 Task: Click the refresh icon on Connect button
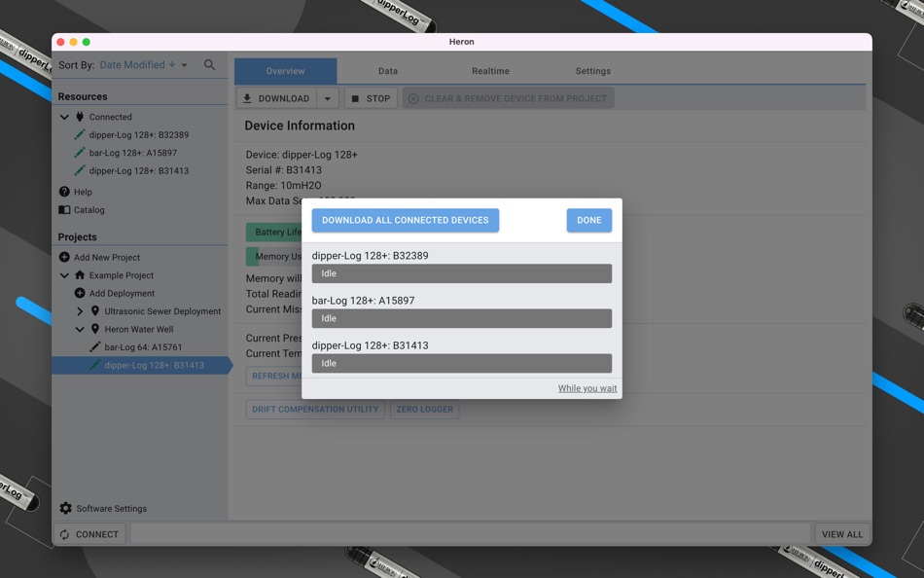[x=64, y=534]
